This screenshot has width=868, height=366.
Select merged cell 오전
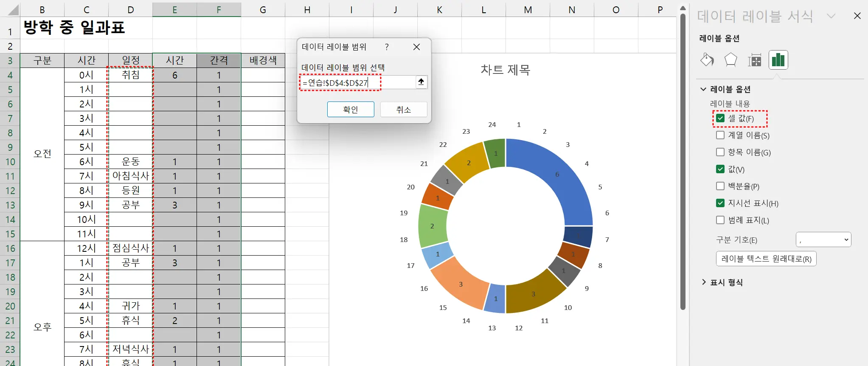point(42,154)
